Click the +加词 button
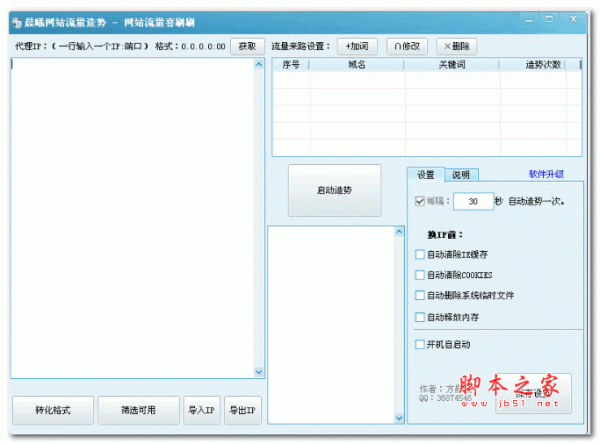The height and width of the screenshot is (444, 600). [357, 46]
